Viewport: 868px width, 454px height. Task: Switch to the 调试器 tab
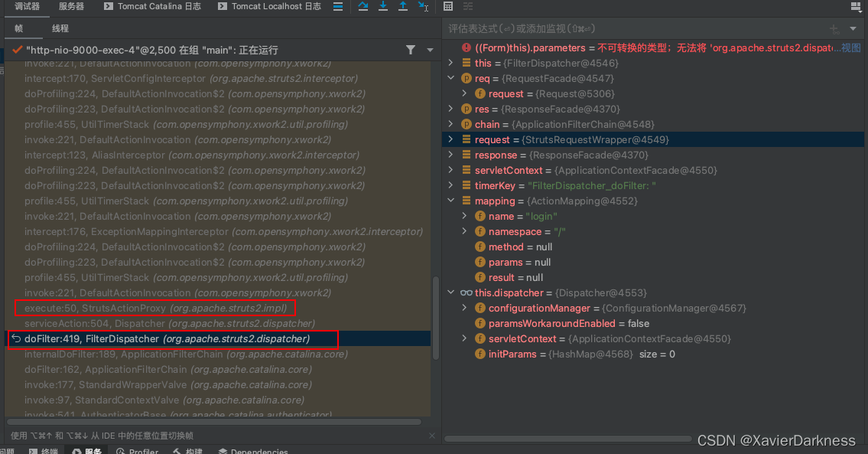coord(27,7)
